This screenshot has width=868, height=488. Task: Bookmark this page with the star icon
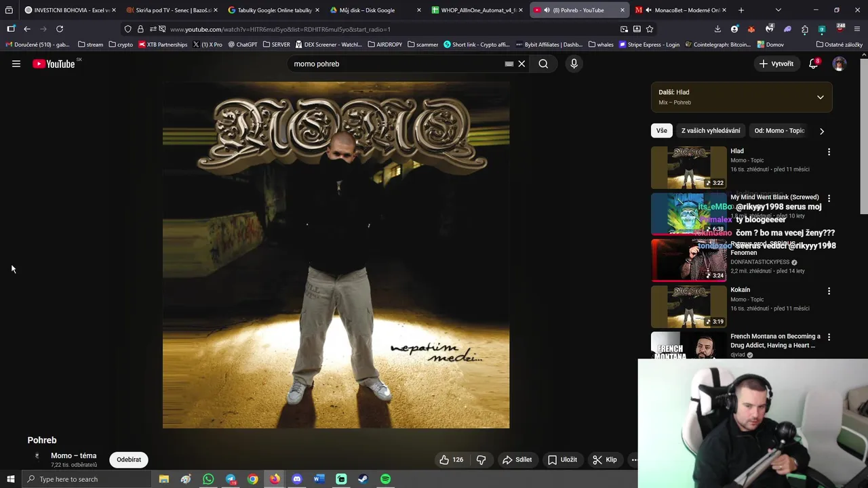pyautogui.click(x=650, y=29)
